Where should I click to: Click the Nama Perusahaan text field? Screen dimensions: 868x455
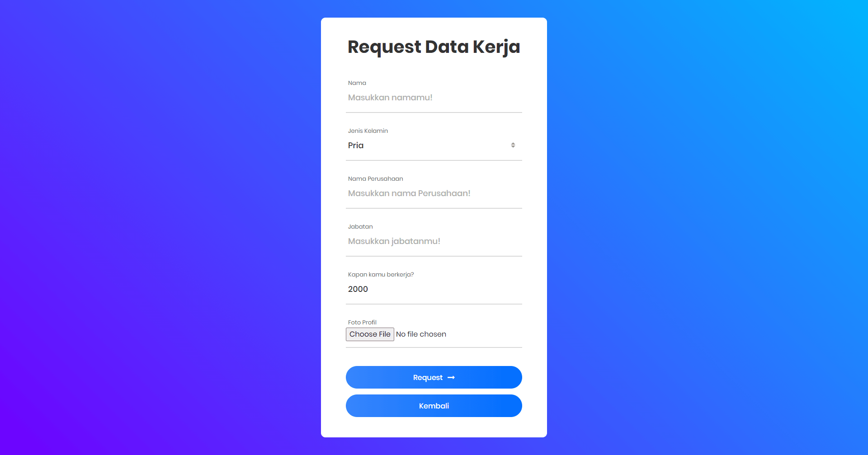[x=434, y=193]
